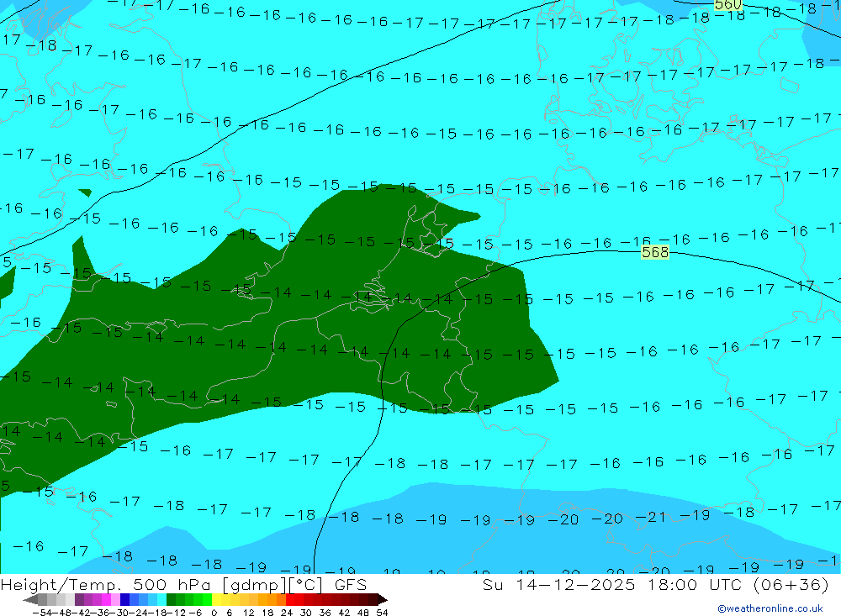Click the 0 scale label
Image resolution: width=841 pixels, height=616 pixels.
[x=214, y=613]
